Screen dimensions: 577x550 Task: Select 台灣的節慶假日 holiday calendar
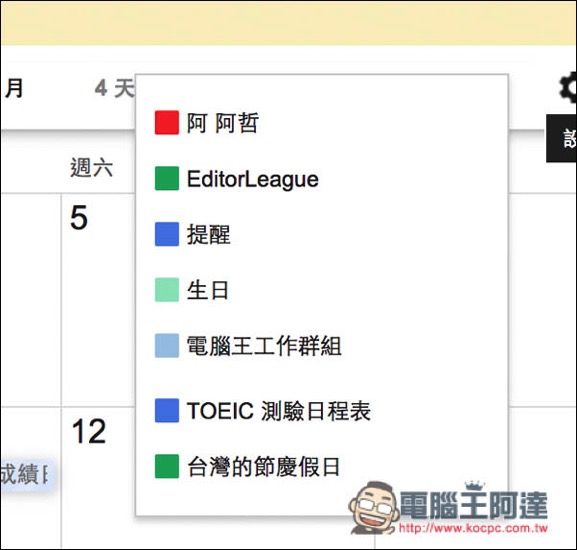[263, 467]
